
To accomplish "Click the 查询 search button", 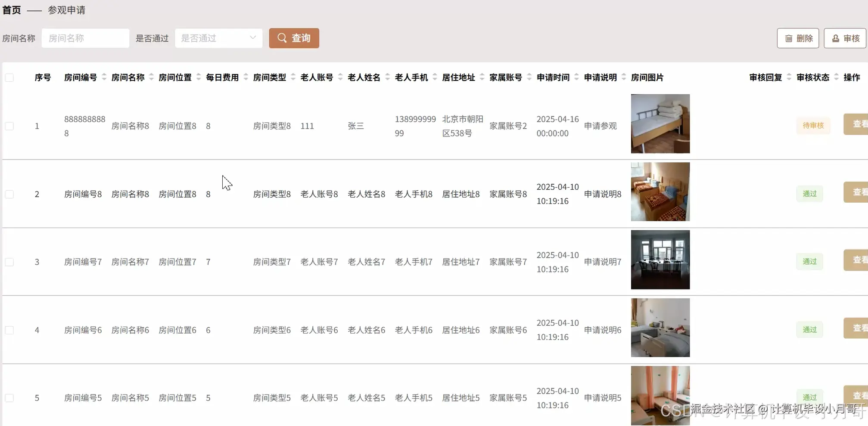I will [x=294, y=38].
